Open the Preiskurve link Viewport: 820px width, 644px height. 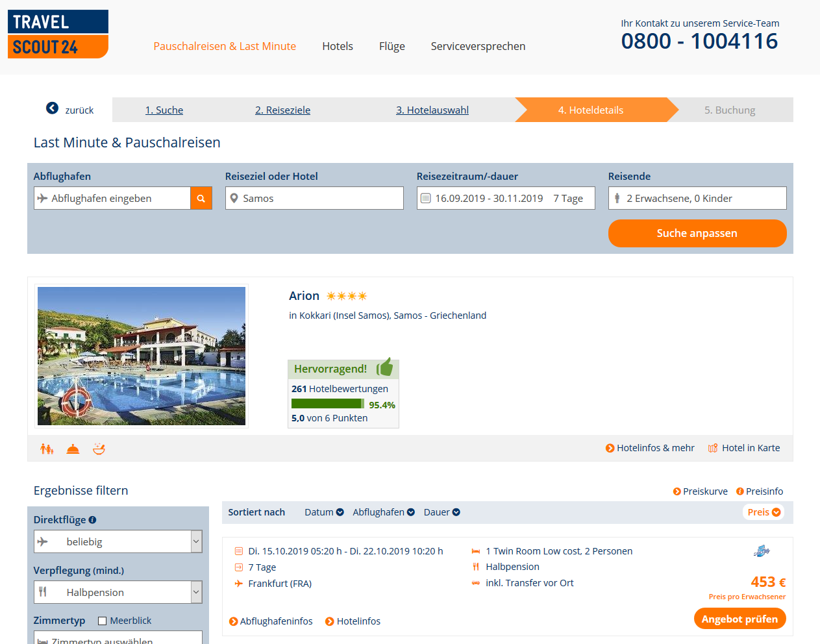point(700,491)
